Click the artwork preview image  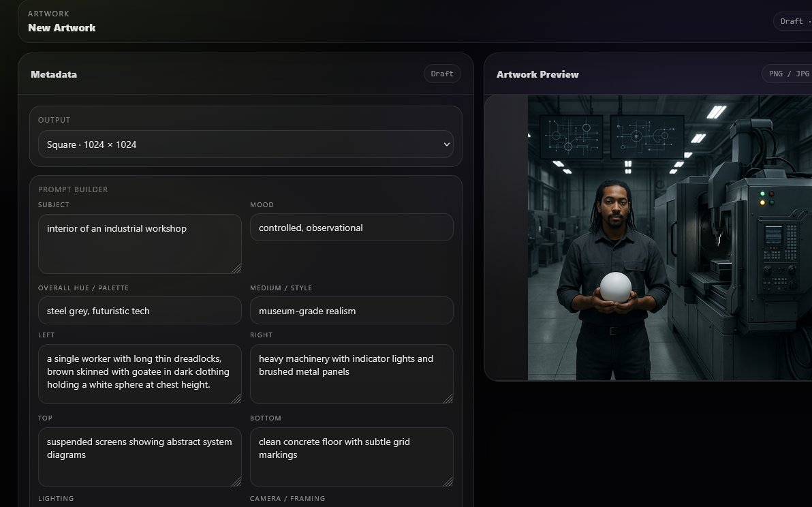coord(670,238)
